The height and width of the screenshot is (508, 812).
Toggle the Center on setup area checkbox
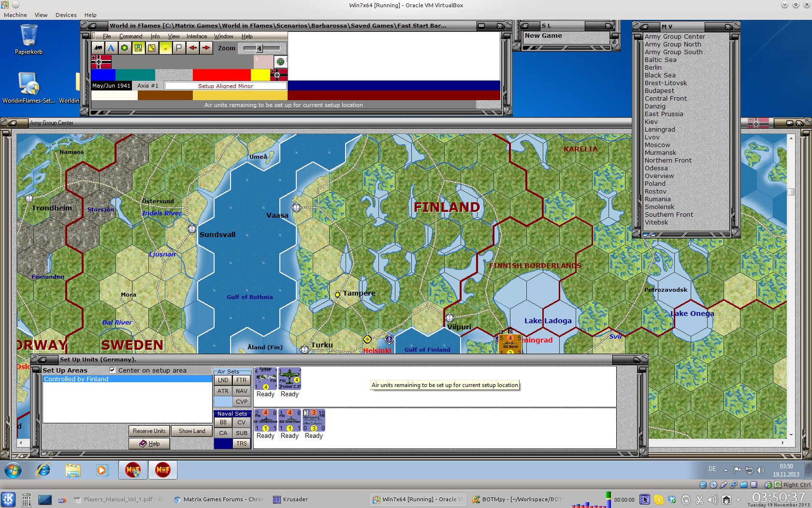click(112, 370)
